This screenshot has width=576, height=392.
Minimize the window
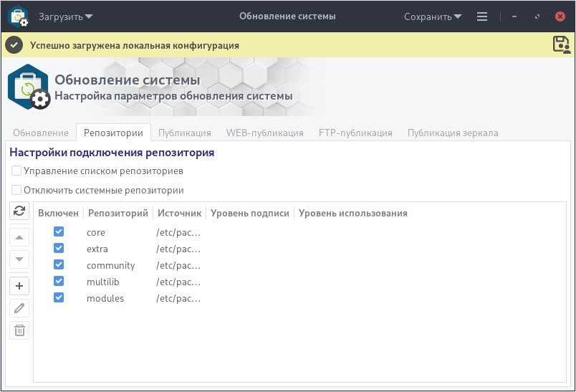point(514,16)
